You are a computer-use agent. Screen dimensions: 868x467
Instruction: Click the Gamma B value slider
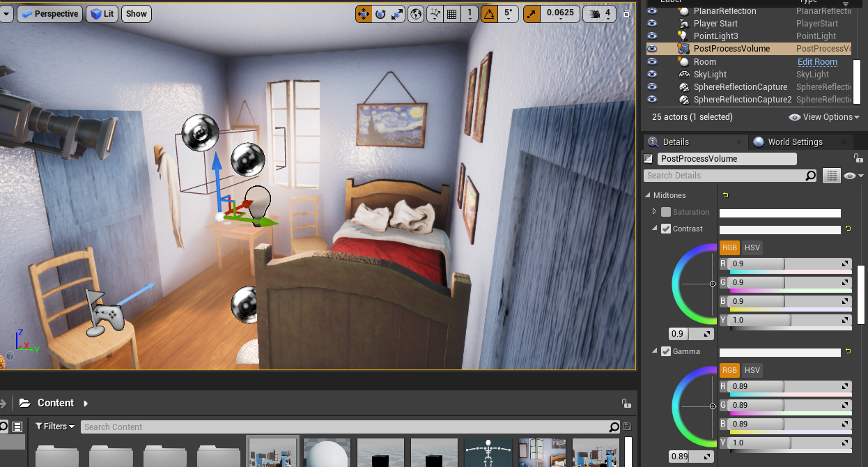point(789,424)
